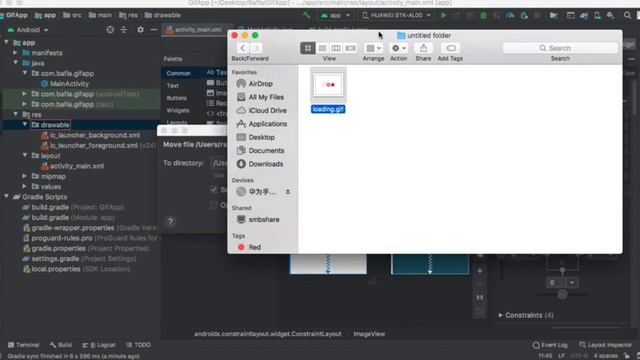Collapse the drawable folder arrow
This screenshot has width=640, height=360.
(x=25, y=124)
